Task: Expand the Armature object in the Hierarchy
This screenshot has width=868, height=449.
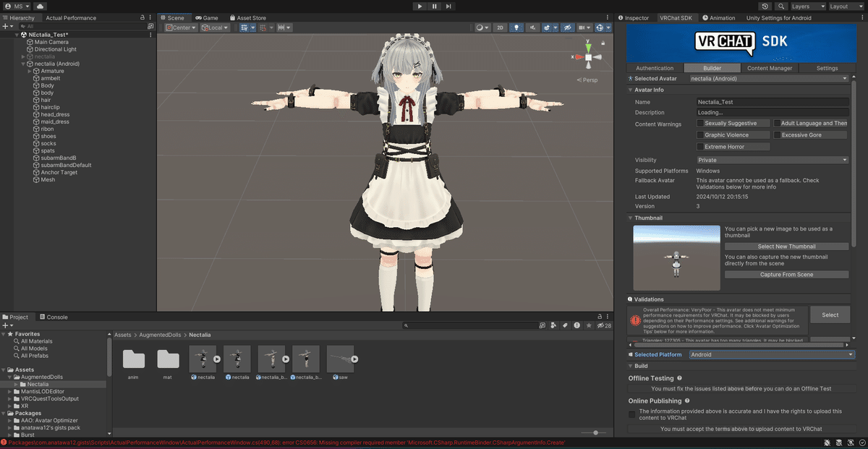Action: tap(27, 71)
